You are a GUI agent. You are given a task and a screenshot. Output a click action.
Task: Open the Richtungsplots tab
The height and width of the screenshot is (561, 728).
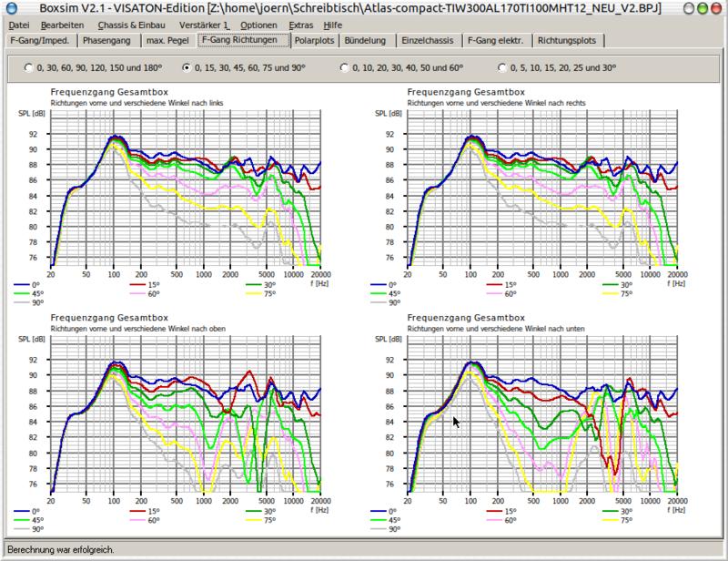coord(566,40)
